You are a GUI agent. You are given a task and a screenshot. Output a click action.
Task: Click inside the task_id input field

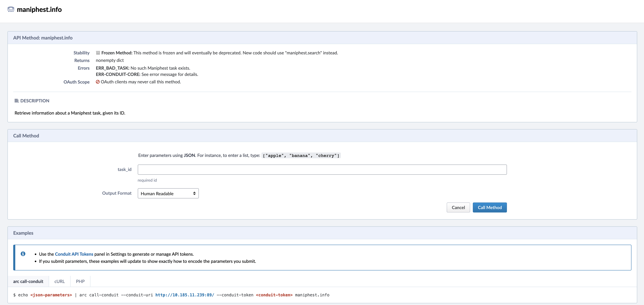point(322,170)
